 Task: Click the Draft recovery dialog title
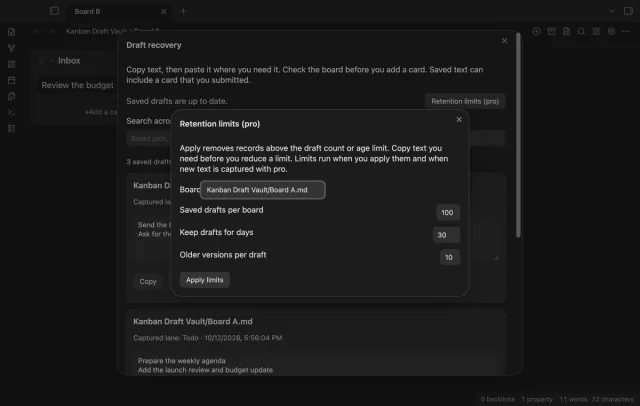154,45
